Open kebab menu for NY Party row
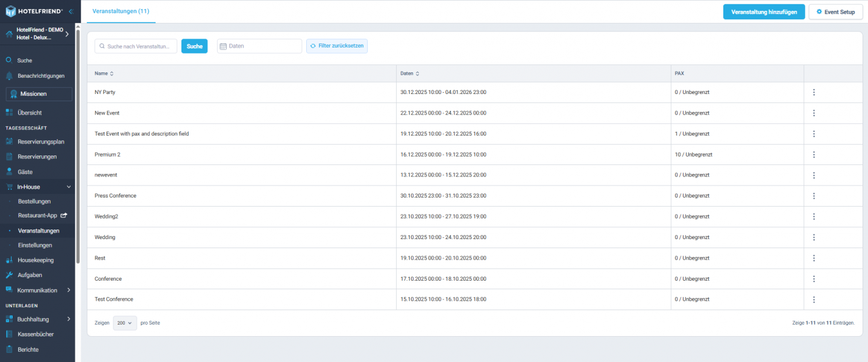 [814, 92]
